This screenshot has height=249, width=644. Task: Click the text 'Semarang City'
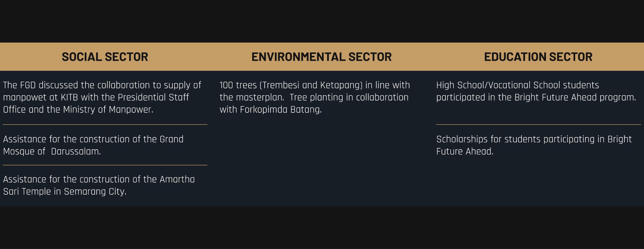coord(95,192)
